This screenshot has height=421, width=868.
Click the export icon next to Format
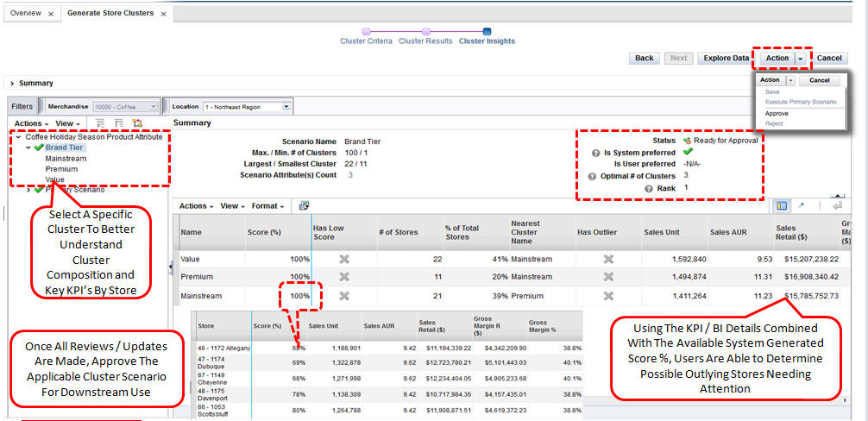(x=304, y=206)
